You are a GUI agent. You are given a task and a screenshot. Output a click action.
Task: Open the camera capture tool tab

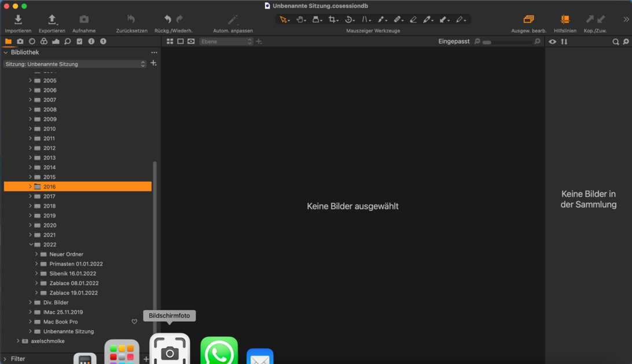(x=20, y=42)
